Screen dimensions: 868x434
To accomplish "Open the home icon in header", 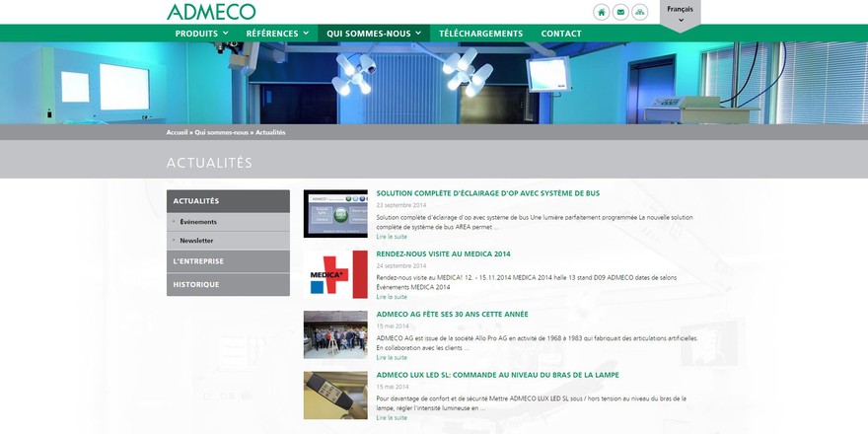I will [x=601, y=12].
